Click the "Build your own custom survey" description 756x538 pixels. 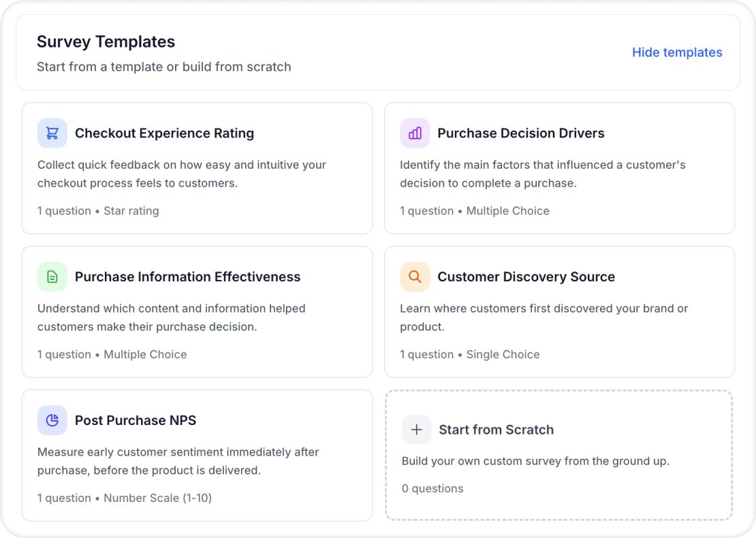click(x=535, y=461)
